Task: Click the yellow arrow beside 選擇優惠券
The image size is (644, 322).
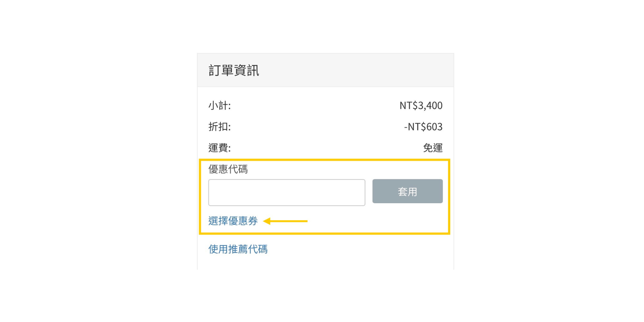Action: point(287,221)
